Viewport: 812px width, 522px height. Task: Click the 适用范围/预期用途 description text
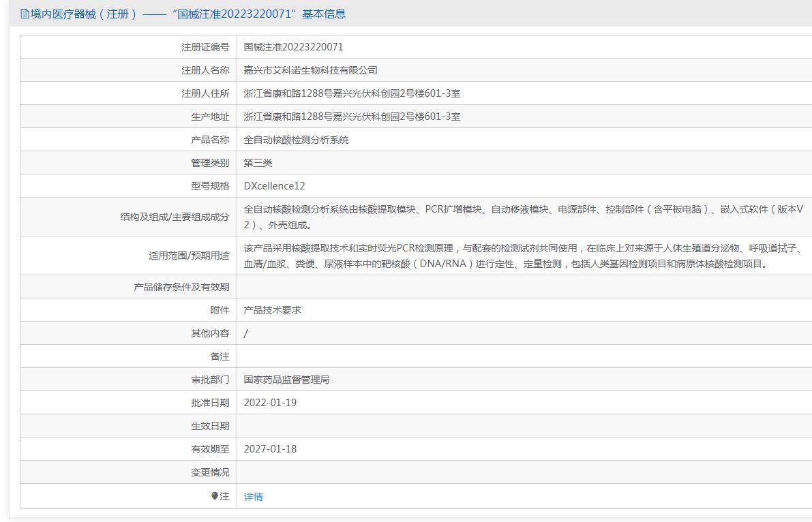tap(523, 256)
